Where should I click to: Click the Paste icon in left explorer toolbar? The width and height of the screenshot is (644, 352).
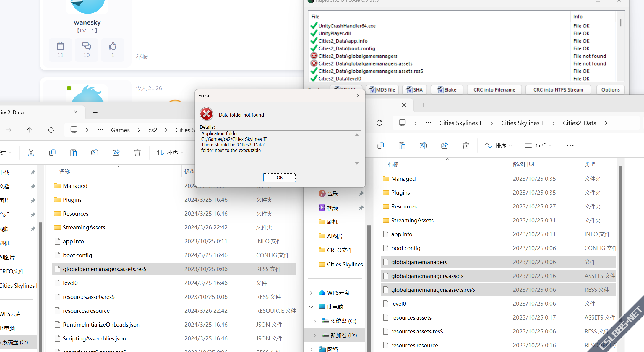[x=74, y=153]
